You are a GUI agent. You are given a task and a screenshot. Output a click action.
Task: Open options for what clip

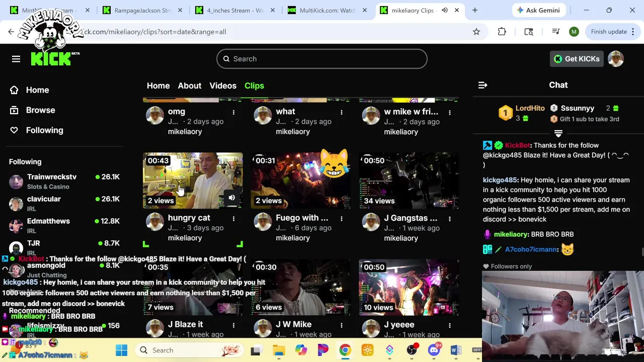342,112
